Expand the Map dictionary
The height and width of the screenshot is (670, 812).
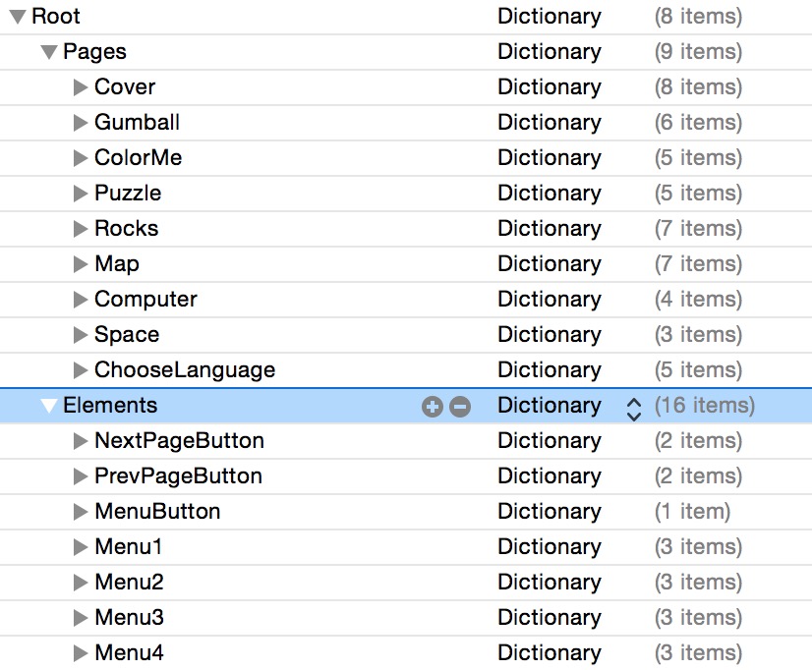pyautogui.click(x=81, y=263)
